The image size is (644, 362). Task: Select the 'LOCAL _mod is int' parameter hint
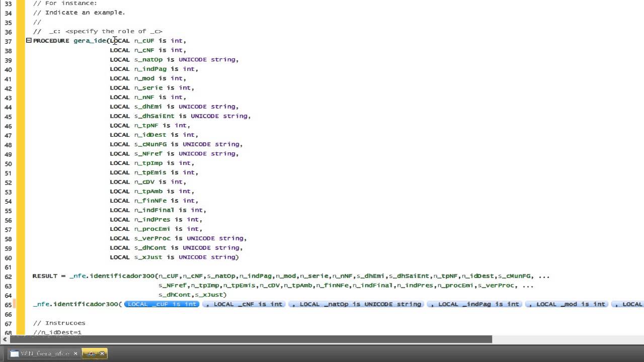(567, 304)
